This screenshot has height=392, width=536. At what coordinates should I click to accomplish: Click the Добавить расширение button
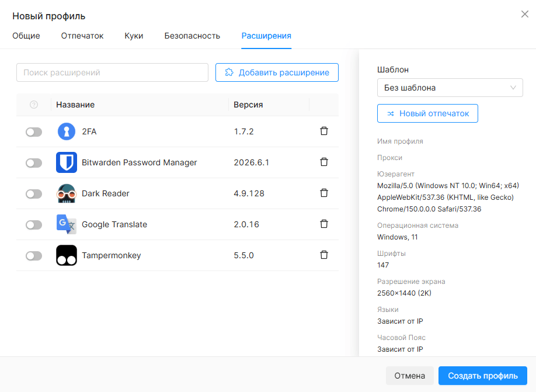coord(277,72)
